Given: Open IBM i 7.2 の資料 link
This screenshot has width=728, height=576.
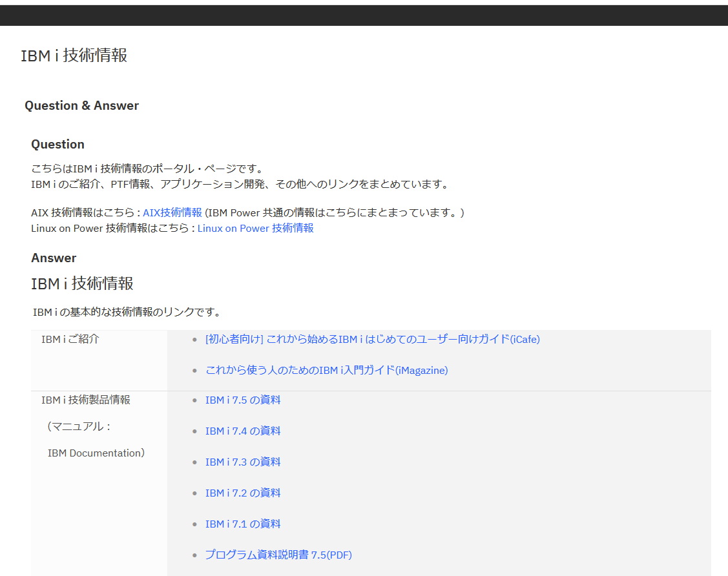Looking at the screenshot, I should pyautogui.click(x=243, y=493).
